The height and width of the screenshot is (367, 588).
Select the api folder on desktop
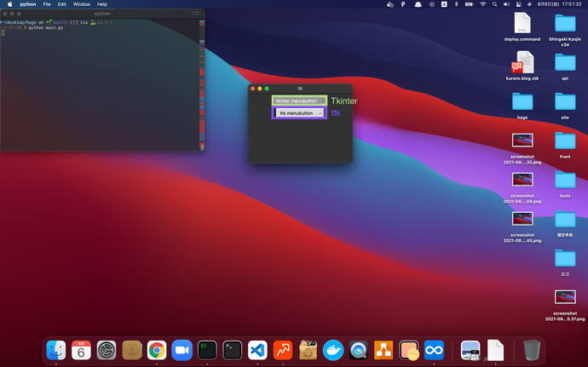tap(565, 62)
